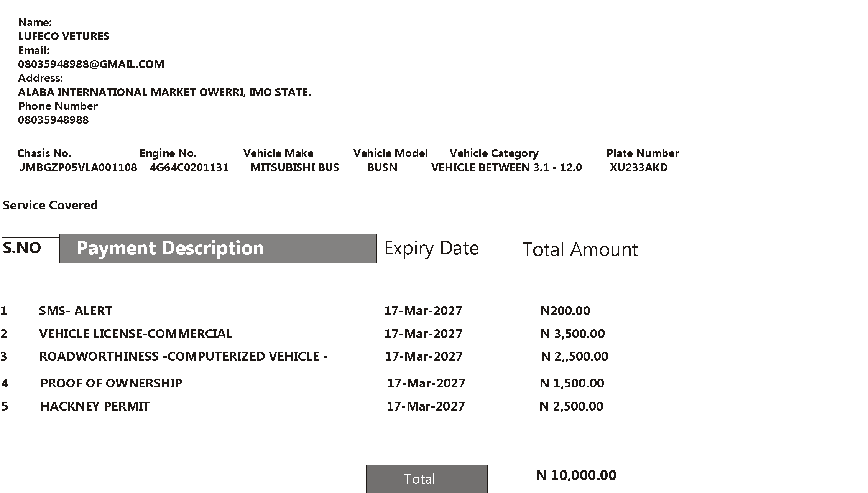Click the Service Covered heading
Viewport: 868px width, 493px height.
click(50, 205)
